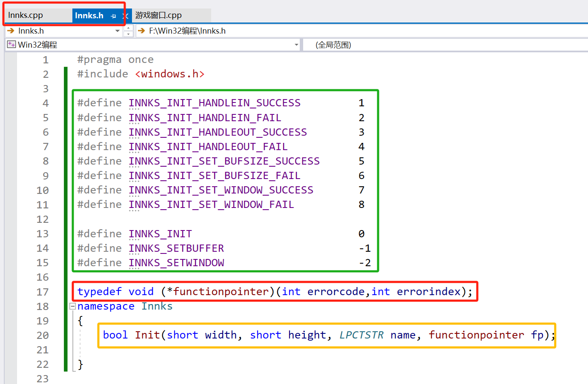Pin the Innks.h tab
Viewport: 588px width, 384px height.
(x=113, y=16)
